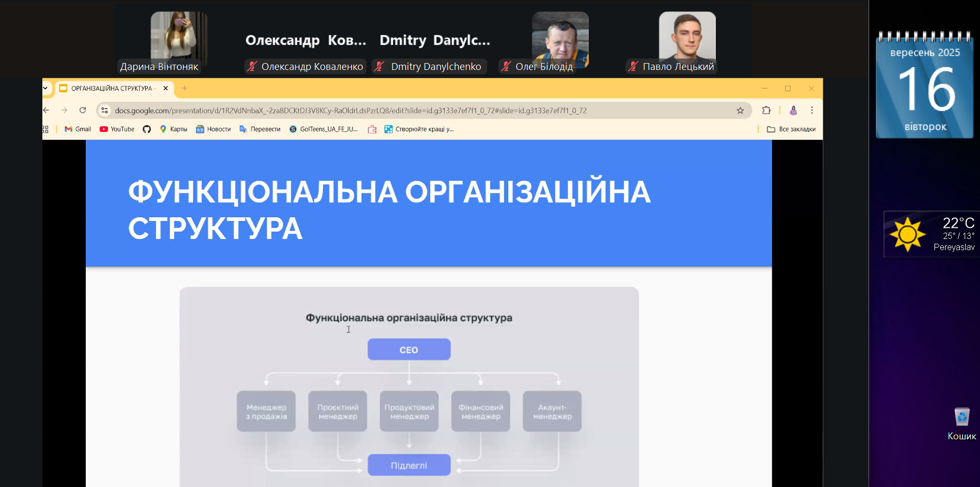Bookmark this page with the star icon
Image resolution: width=980 pixels, height=487 pixels.
pos(740,110)
